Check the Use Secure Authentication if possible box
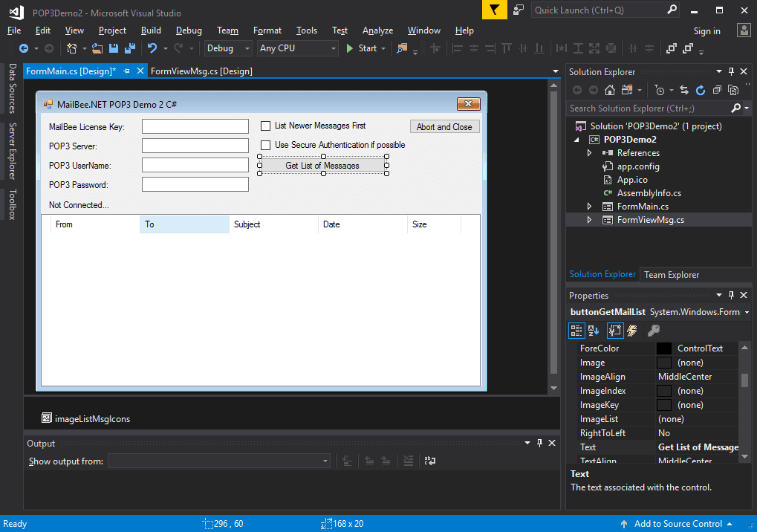757x532 pixels. click(265, 146)
